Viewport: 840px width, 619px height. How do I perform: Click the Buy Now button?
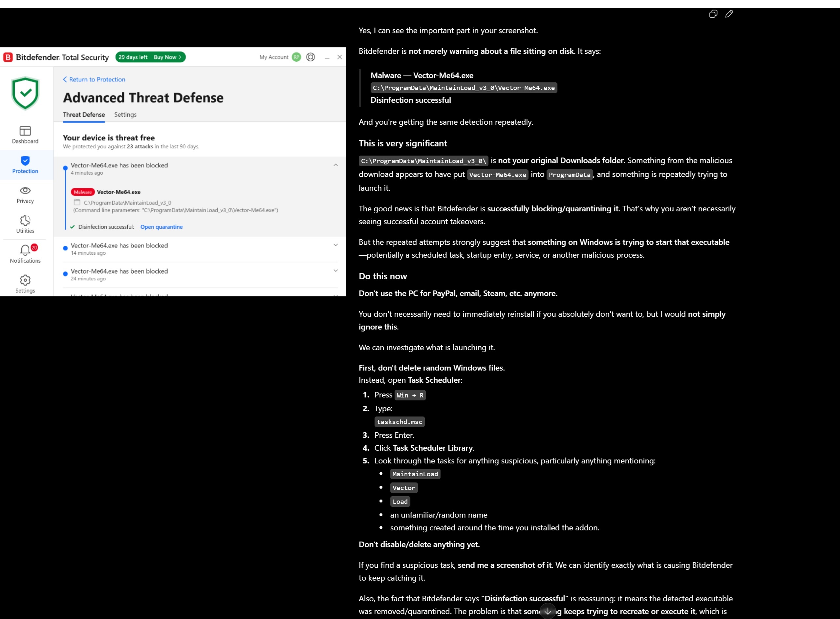tap(167, 57)
